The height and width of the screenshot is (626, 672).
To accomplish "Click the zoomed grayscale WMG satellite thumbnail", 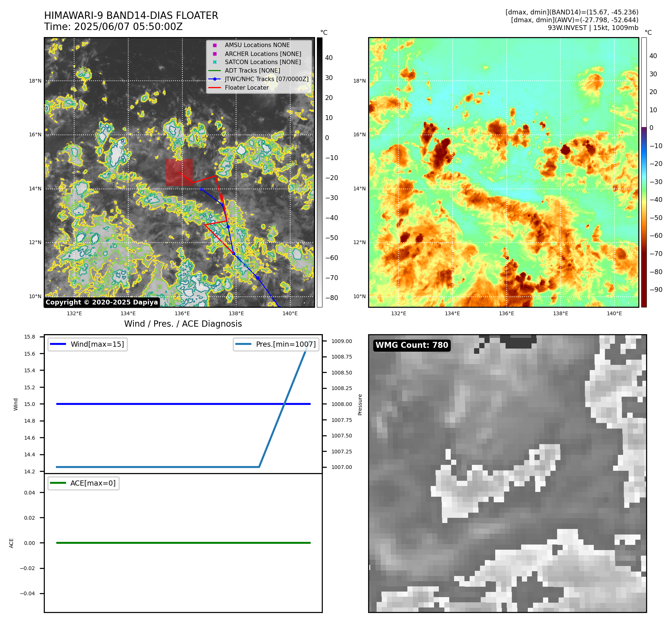I will pyautogui.click(x=507, y=473).
